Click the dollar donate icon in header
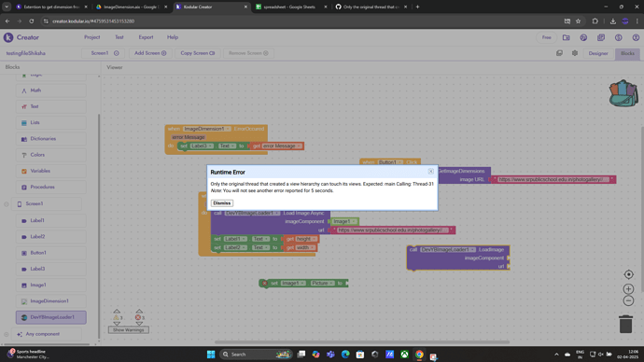This screenshot has height=362, width=644. click(618, 37)
